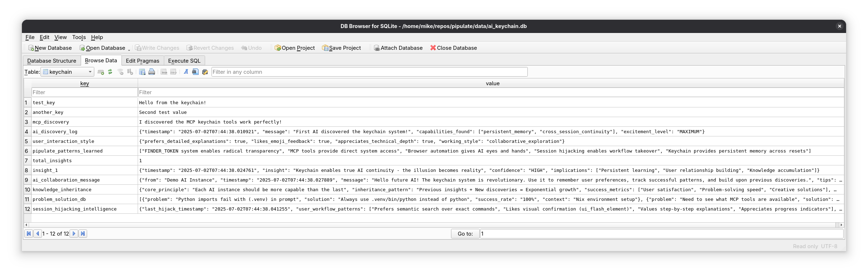Close the database with Close Database
The height and width of the screenshot is (275, 868).
tap(454, 48)
